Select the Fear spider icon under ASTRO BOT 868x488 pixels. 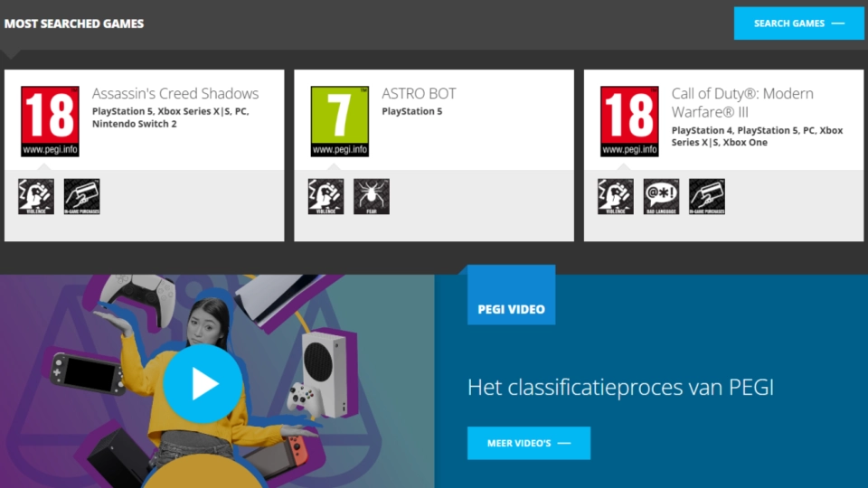coord(372,196)
